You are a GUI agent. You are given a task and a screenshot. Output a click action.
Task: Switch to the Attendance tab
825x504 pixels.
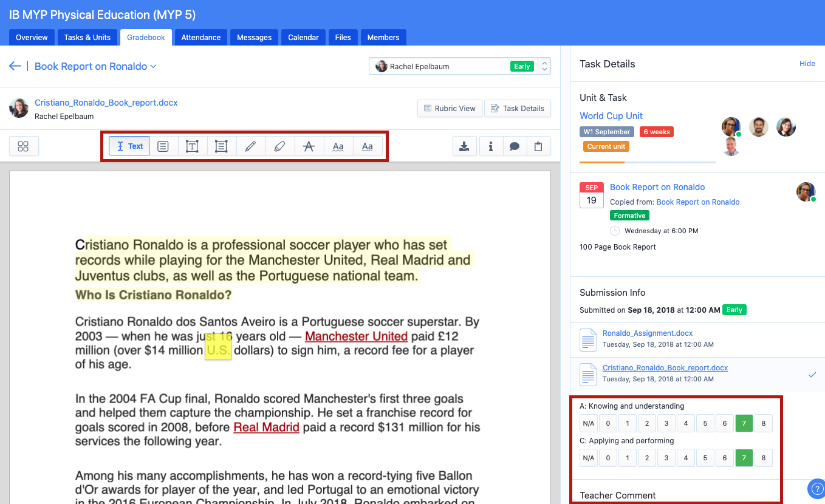point(200,37)
